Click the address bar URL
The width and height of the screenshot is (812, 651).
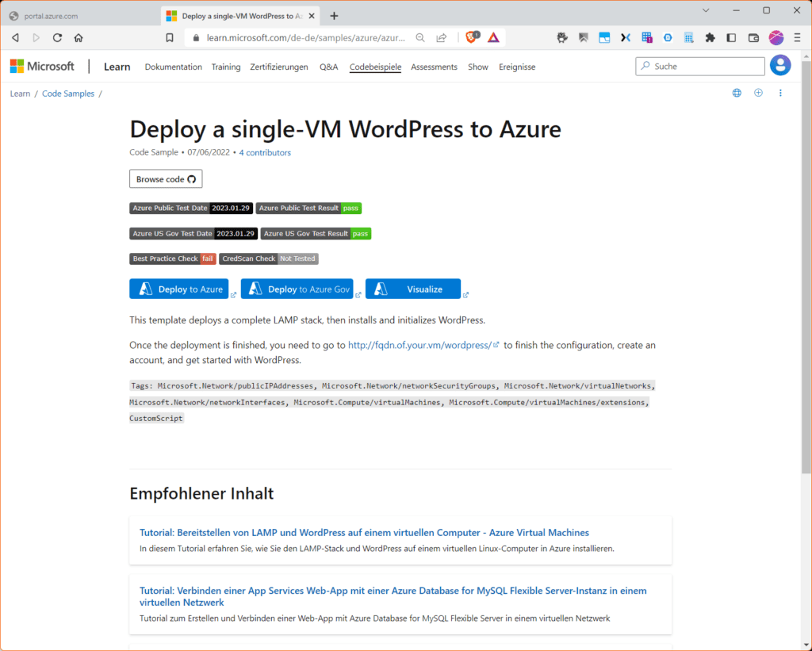pos(305,38)
